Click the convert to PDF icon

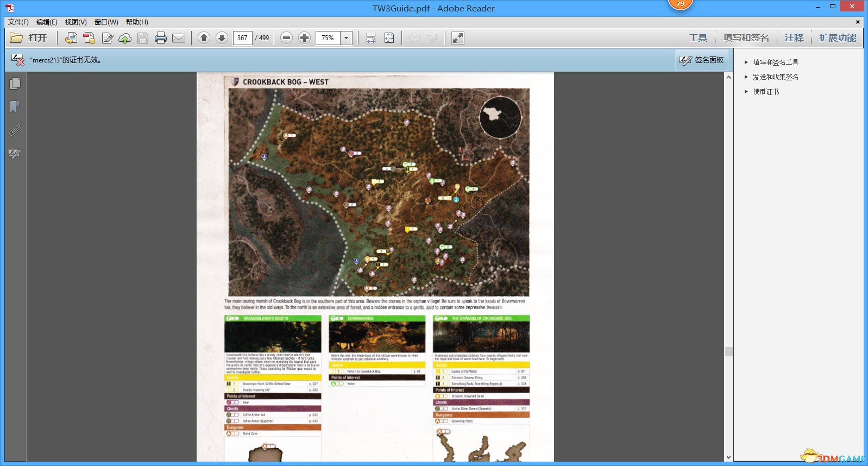89,38
